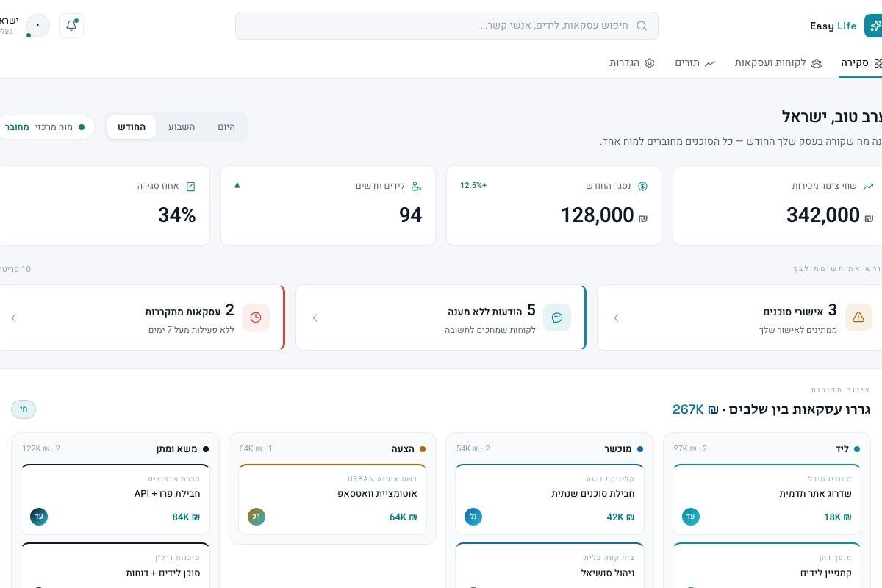Image resolution: width=882 pixels, height=588 pixels.
Task: Open the קמפיין לידים deal card
Action: coord(767,565)
